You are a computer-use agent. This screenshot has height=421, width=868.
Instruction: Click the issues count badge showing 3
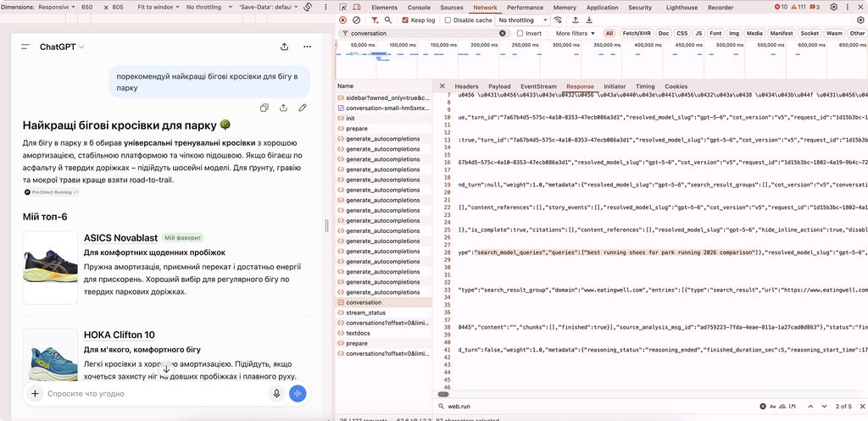815,7
